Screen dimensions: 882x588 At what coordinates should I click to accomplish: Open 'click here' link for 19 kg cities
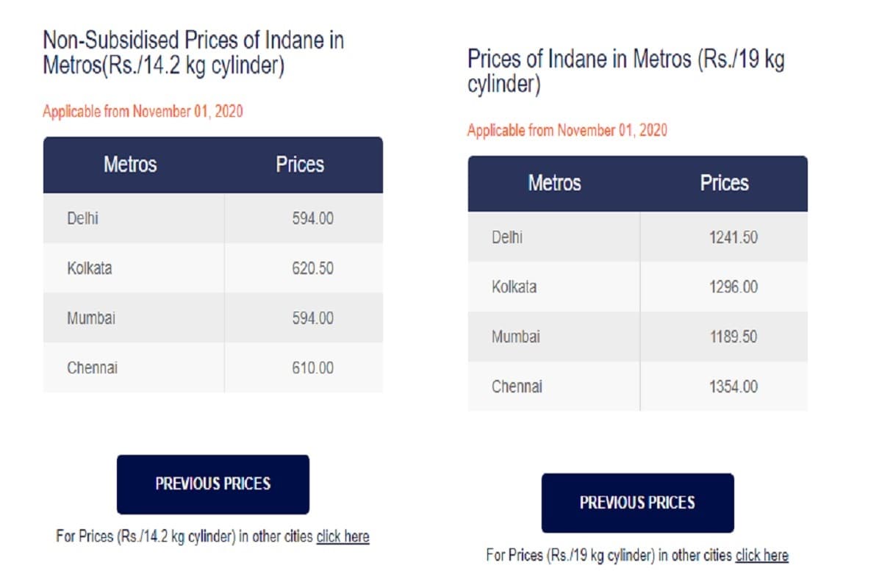pos(761,556)
